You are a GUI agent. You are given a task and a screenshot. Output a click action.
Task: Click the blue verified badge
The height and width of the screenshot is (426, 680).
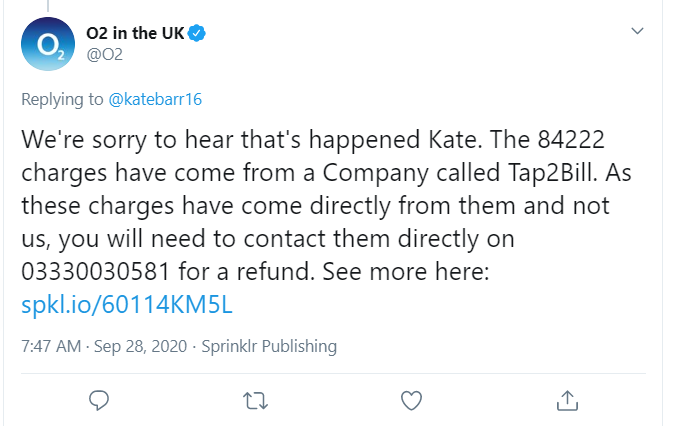(x=198, y=33)
